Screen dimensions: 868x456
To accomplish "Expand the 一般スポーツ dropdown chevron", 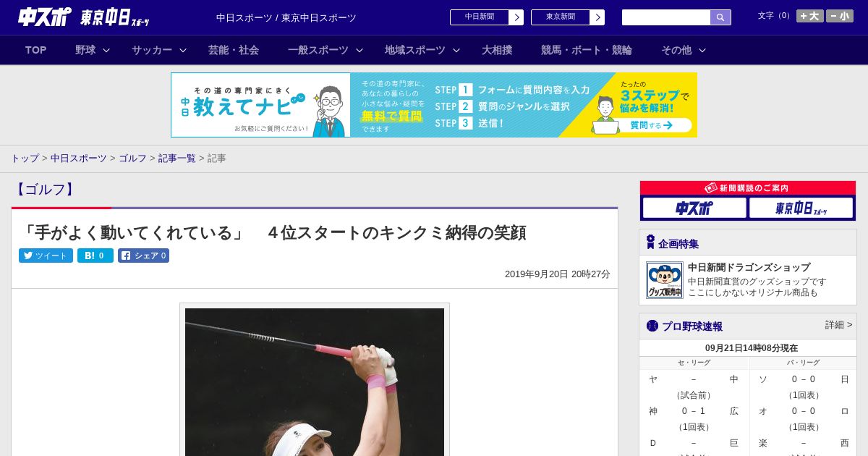I will [359, 50].
